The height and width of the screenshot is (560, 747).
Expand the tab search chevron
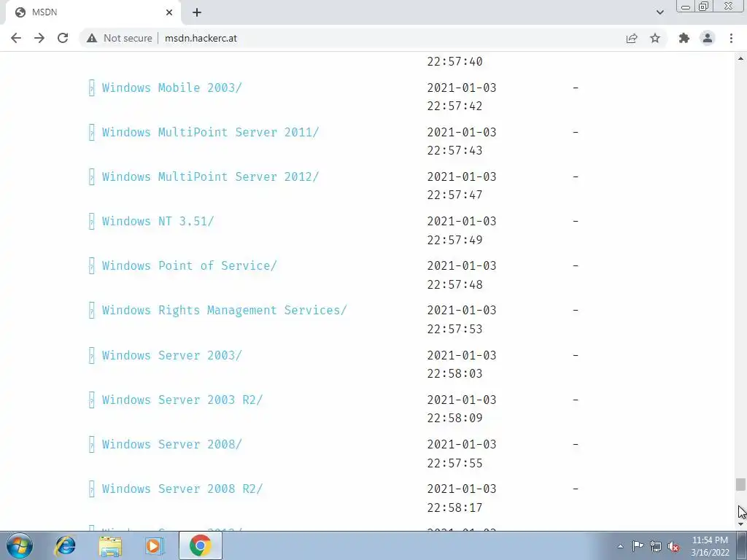pos(659,12)
